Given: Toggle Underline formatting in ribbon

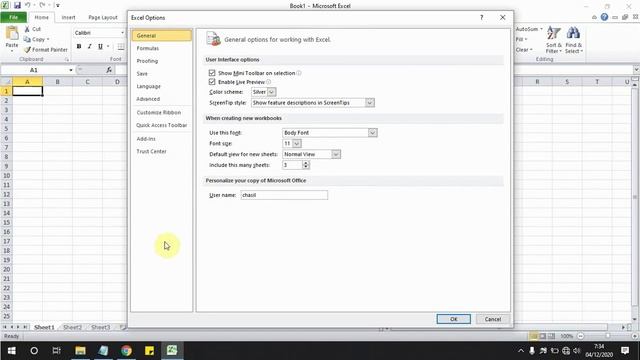Looking at the screenshot, I should [x=100, y=46].
